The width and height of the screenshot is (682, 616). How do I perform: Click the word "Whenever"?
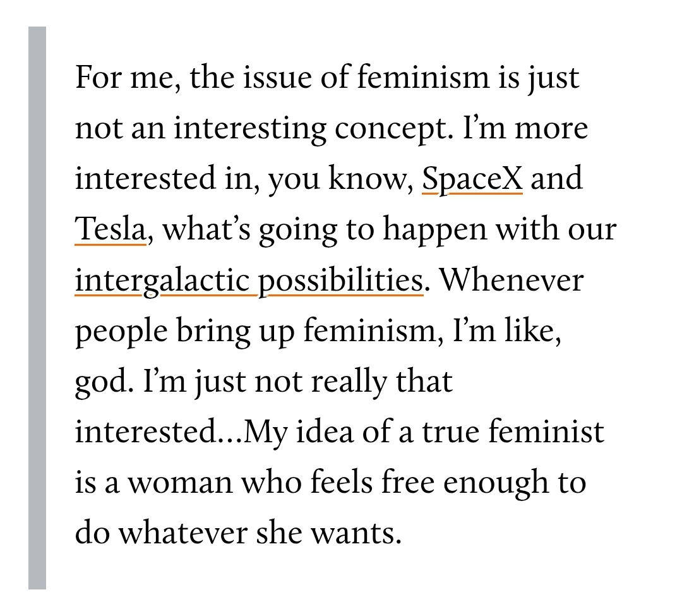[512, 280]
